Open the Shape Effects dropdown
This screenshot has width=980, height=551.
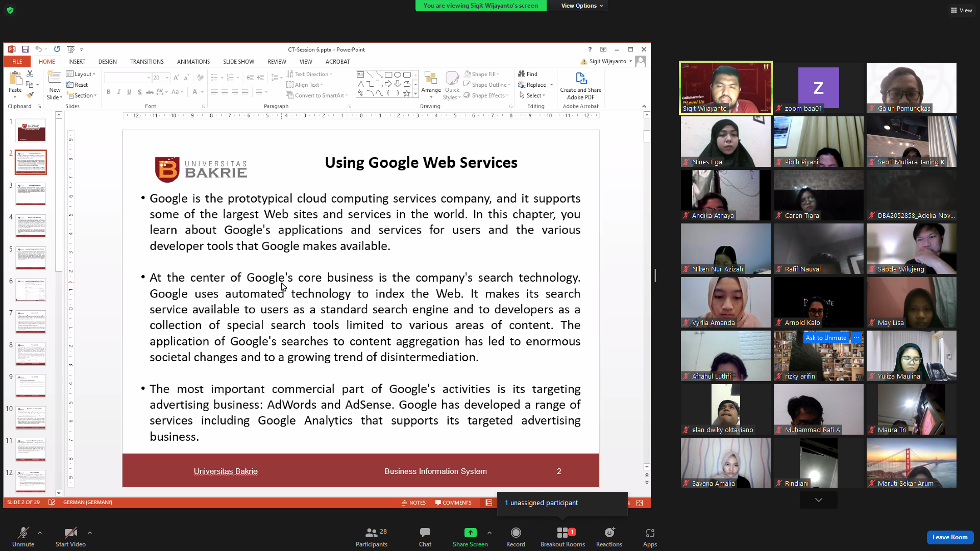tap(486, 95)
